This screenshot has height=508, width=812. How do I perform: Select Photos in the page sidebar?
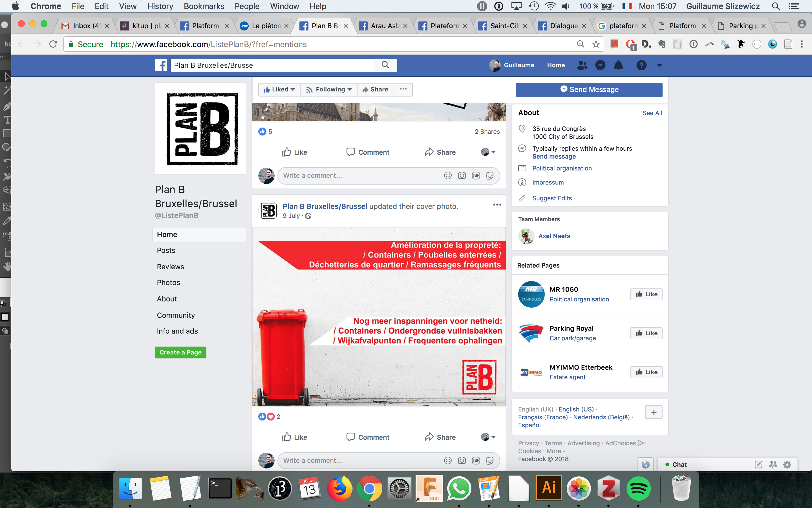click(x=168, y=283)
